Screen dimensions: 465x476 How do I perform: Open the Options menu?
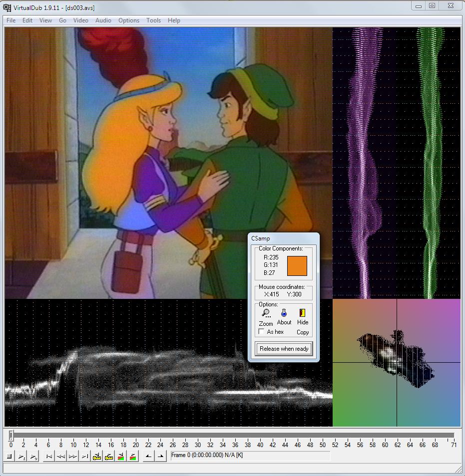coord(129,20)
